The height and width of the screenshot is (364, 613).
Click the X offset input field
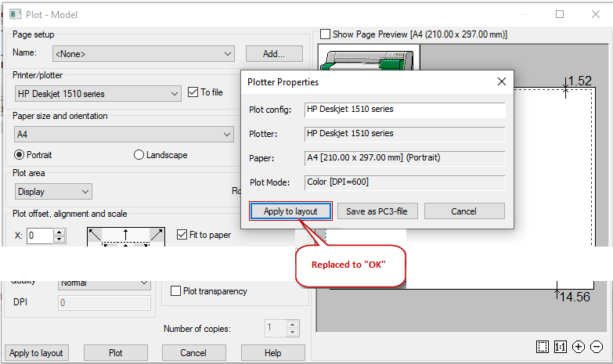39,236
